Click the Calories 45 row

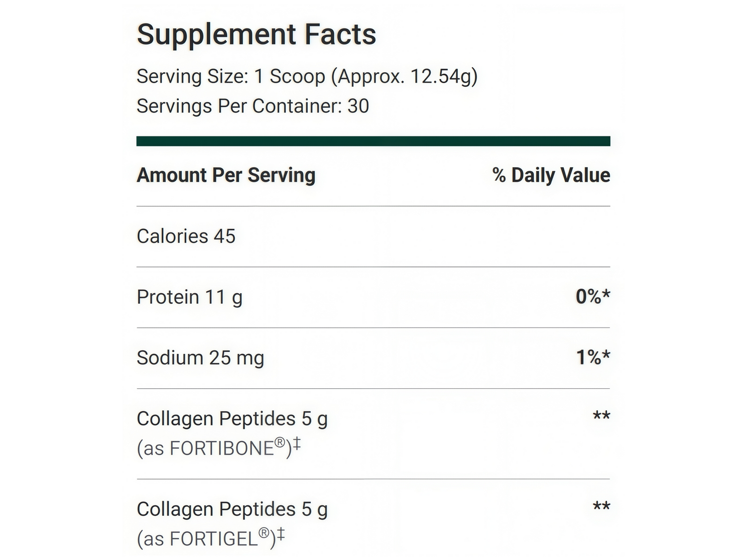coord(186,236)
